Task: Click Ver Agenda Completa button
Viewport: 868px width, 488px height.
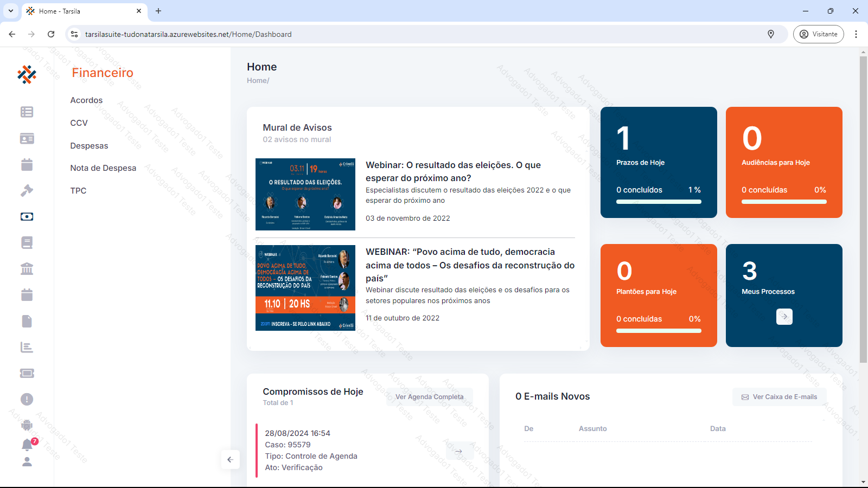Action: coord(429,397)
